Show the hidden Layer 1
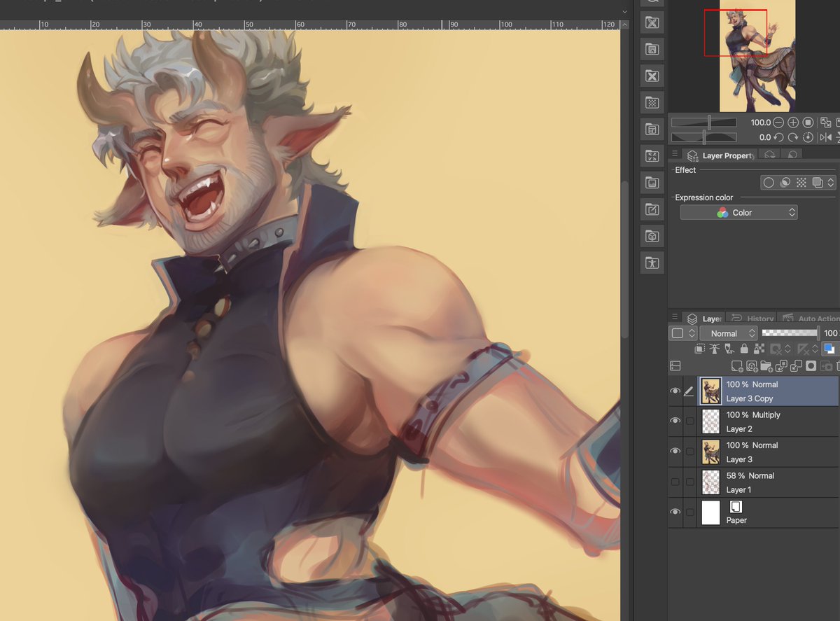840x621 pixels. pos(675,482)
